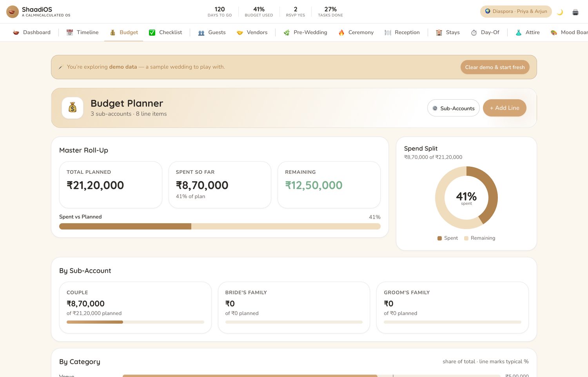The image size is (588, 377).
Task: Open Sub-Accounts settings
Action: tap(453, 108)
